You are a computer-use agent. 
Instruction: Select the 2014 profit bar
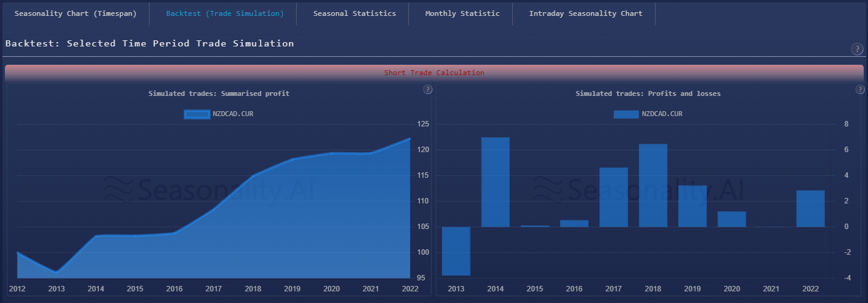click(495, 182)
